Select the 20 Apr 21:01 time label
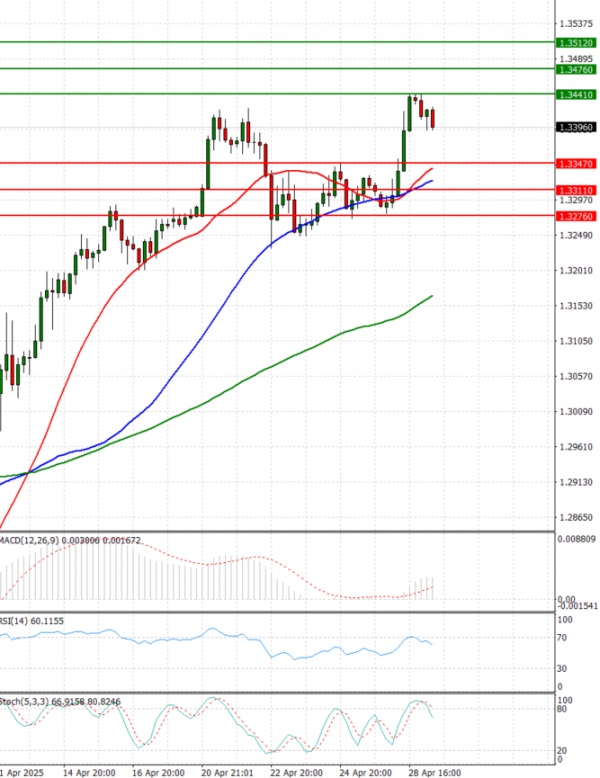 click(x=227, y=772)
